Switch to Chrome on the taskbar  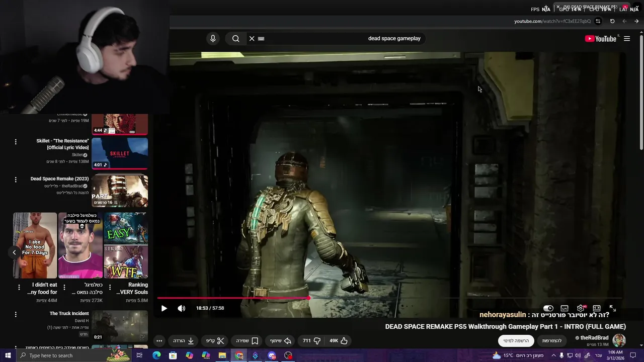pos(239,355)
